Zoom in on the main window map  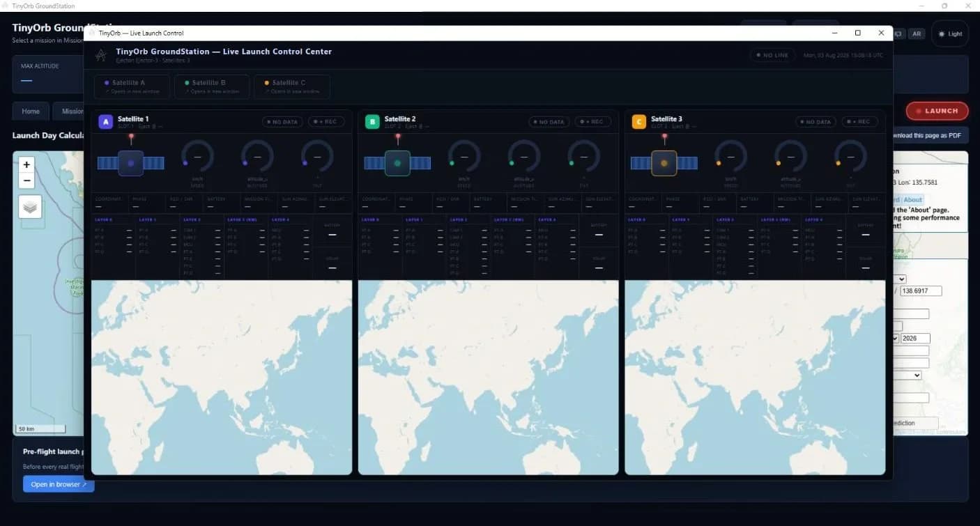[26, 165]
